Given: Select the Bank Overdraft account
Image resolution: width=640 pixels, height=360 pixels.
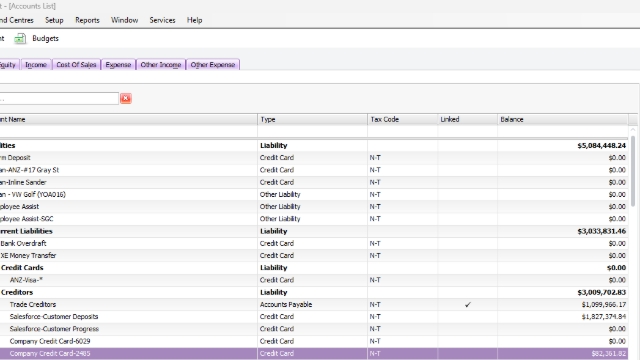Looking at the screenshot, I should click(x=313, y=243).
